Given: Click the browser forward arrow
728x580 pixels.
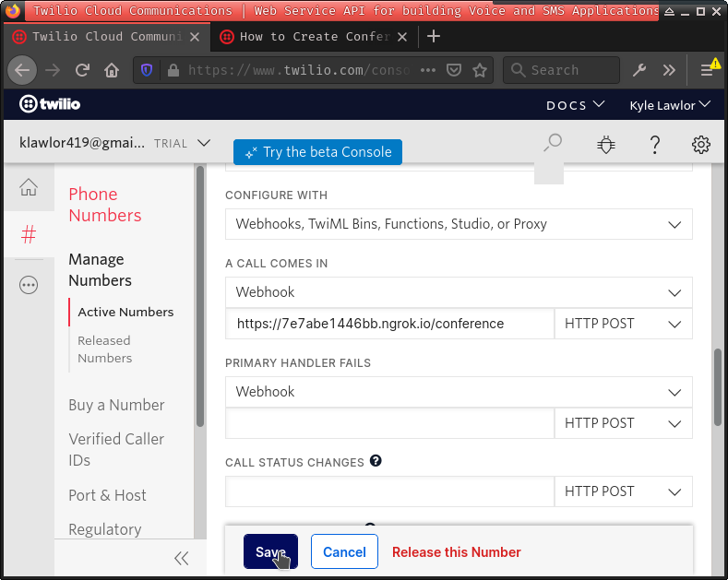Looking at the screenshot, I should 53,70.
